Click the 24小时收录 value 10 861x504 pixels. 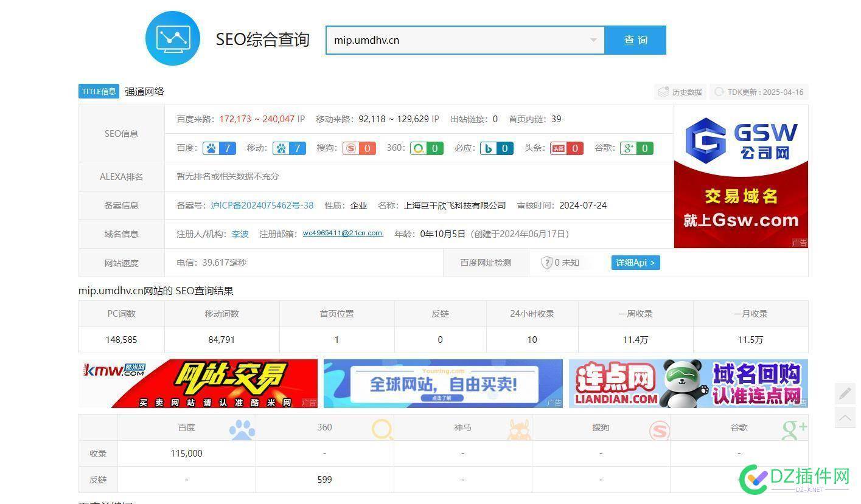coord(532,340)
